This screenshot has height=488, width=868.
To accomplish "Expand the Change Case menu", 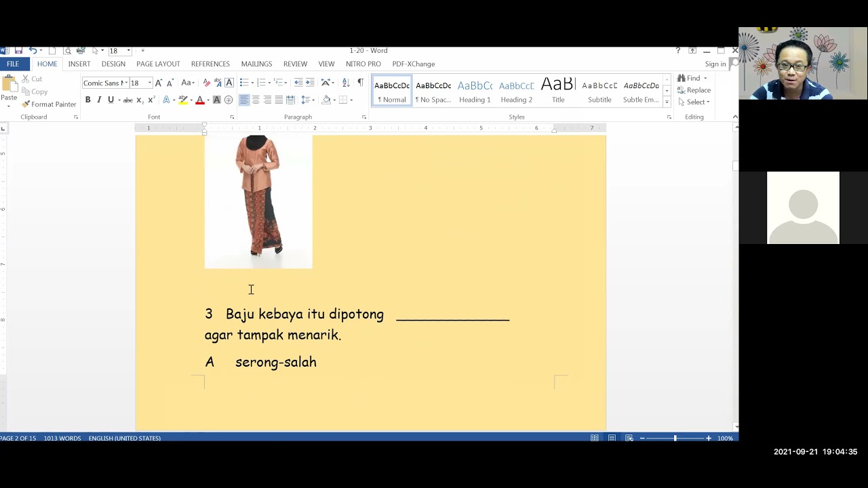I will point(187,83).
